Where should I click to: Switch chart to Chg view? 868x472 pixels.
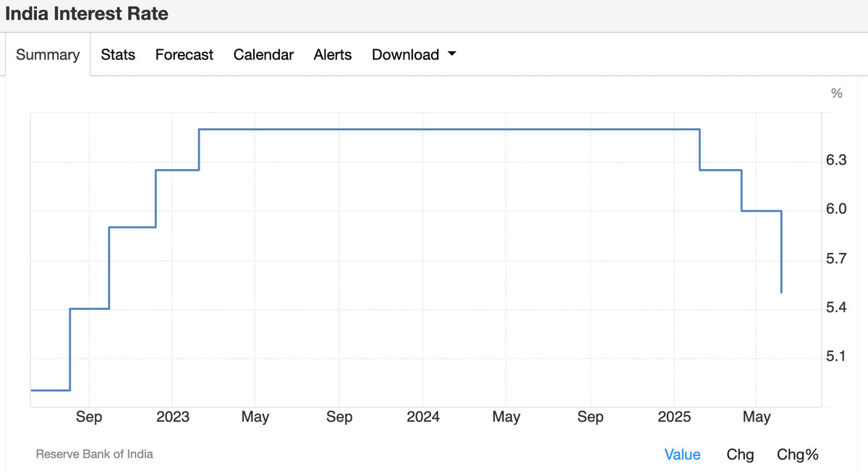click(740, 455)
